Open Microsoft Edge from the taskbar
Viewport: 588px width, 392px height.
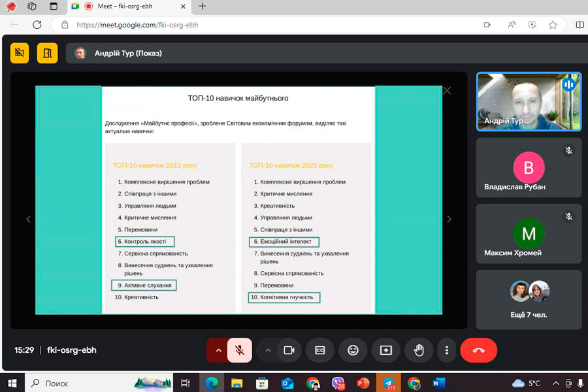click(212, 383)
